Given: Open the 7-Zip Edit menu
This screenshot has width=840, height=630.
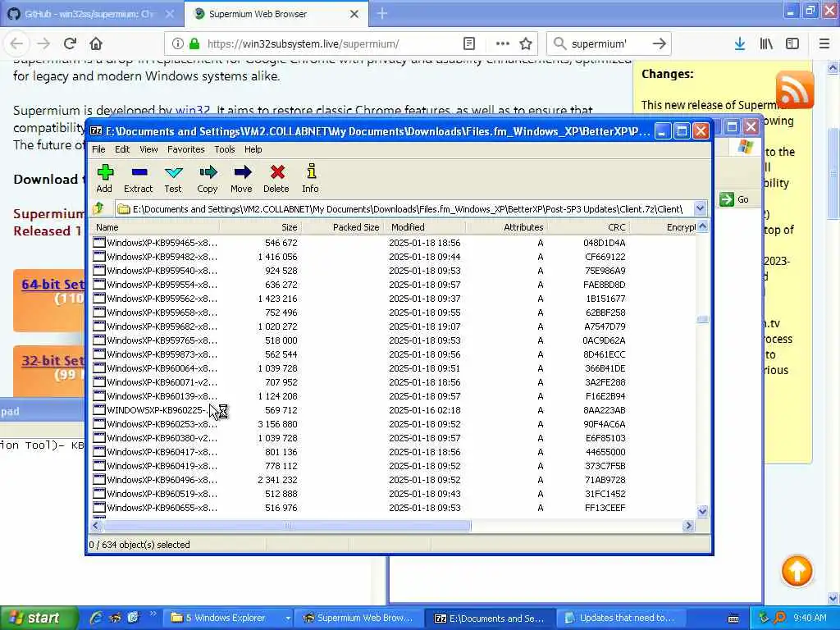Looking at the screenshot, I should tap(122, 149).
